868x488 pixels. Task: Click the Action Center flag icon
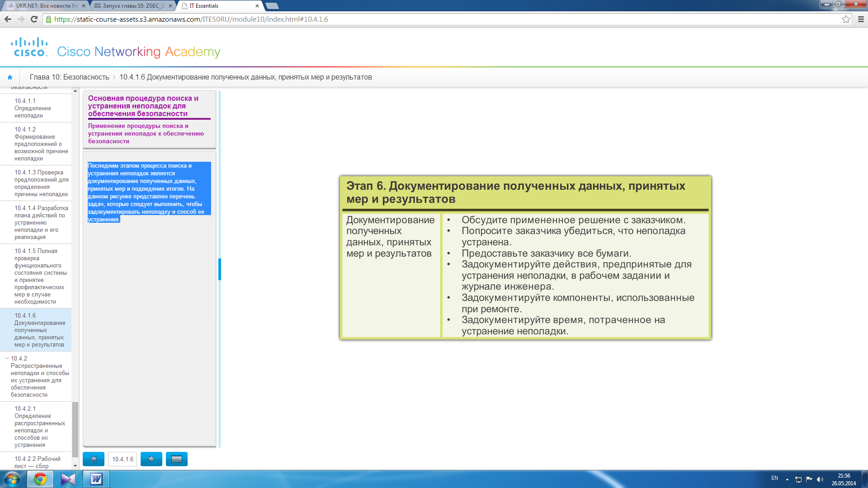[x=809, y=479]
